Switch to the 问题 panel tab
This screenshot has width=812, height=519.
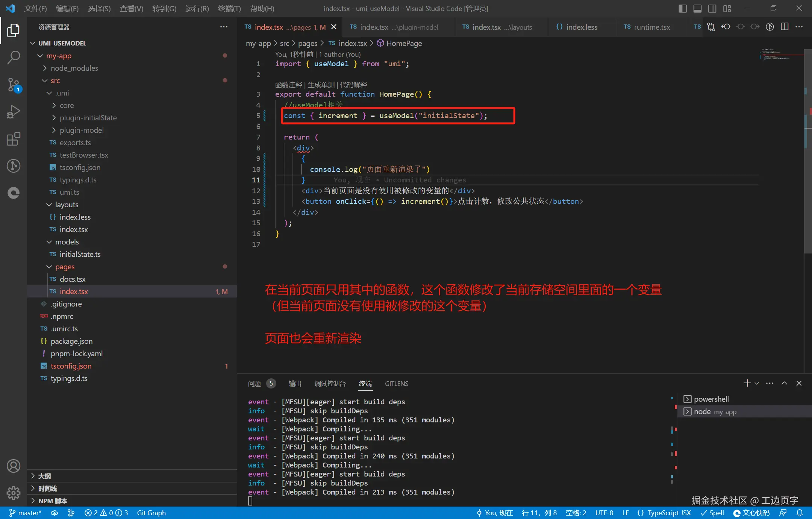pos(255,383)
